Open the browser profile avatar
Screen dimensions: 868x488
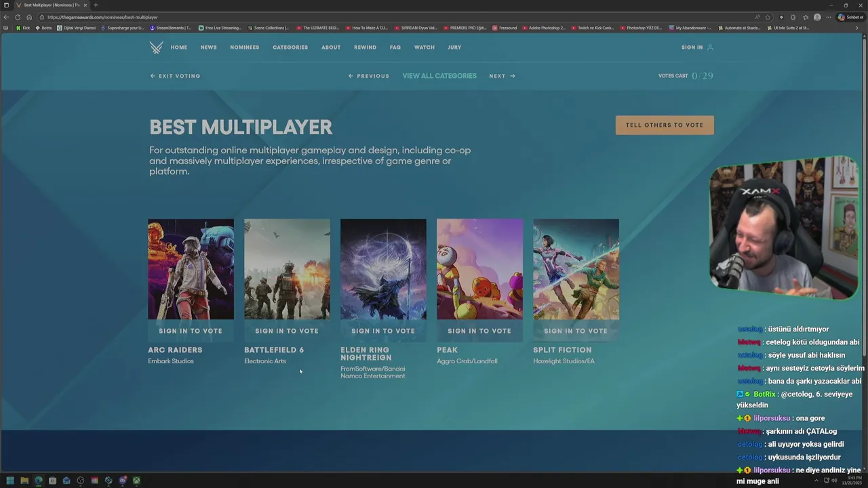coord(817,17)
